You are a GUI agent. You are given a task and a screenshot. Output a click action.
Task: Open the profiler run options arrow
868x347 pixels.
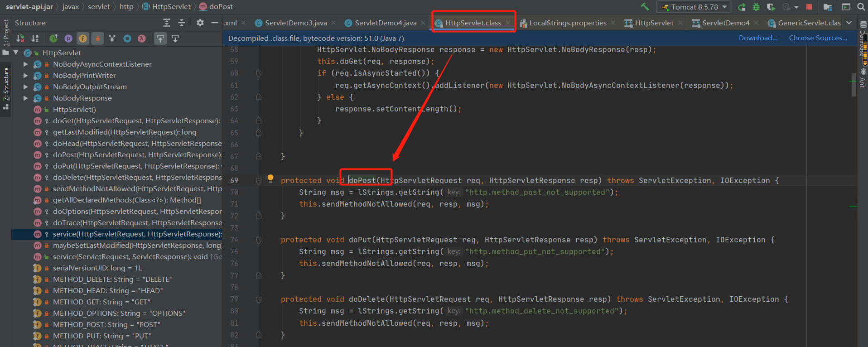(796, 7)
